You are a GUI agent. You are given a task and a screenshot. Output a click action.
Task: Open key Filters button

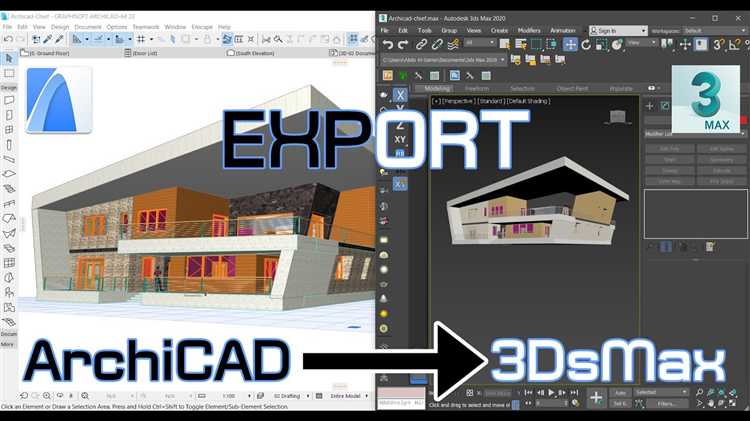[x=667, y=404]
